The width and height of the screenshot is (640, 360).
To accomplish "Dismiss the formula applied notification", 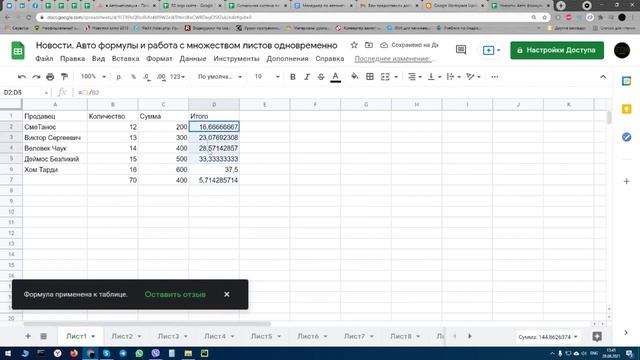I will click(x=227, y=294).
